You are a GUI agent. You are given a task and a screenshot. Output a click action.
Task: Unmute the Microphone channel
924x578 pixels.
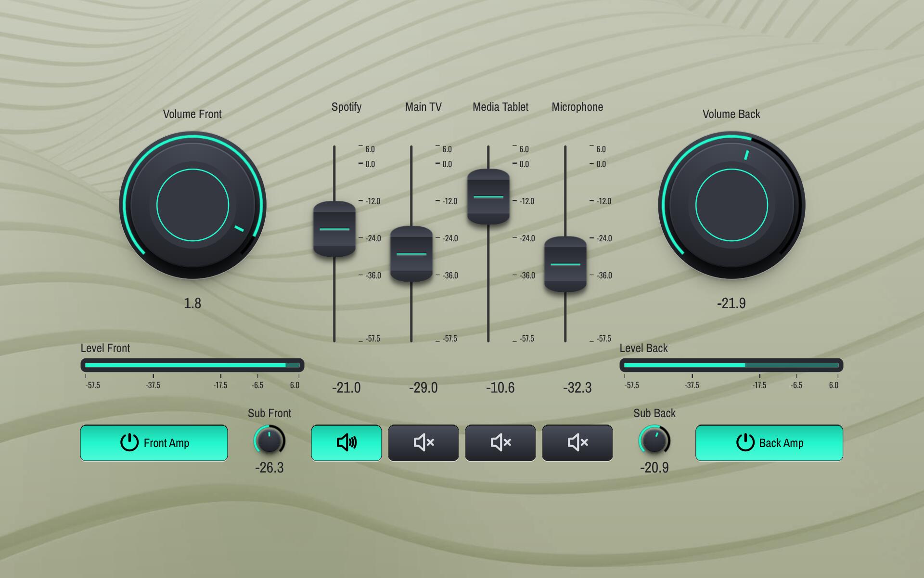[x=577, y=443]
